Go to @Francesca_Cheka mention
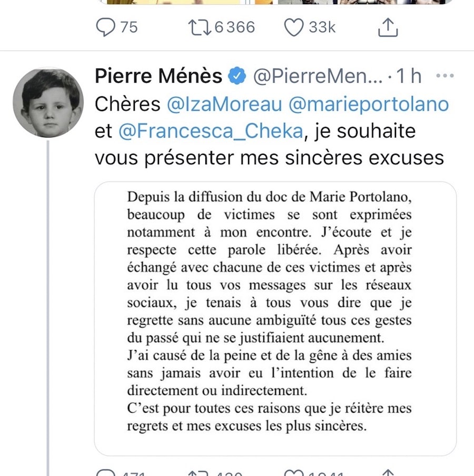This screenshot has height=476, width=474. pyautogui.click(x=211, y=131)
